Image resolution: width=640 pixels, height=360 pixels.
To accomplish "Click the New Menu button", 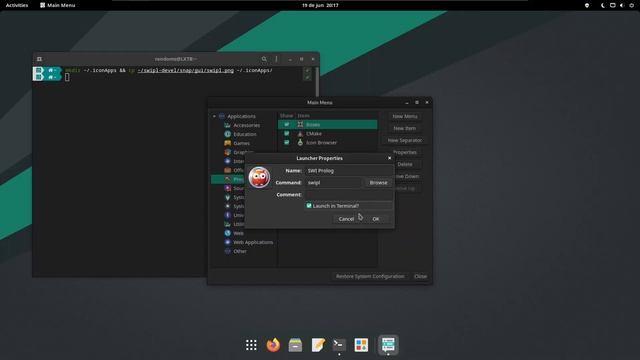I will (404, 116).
